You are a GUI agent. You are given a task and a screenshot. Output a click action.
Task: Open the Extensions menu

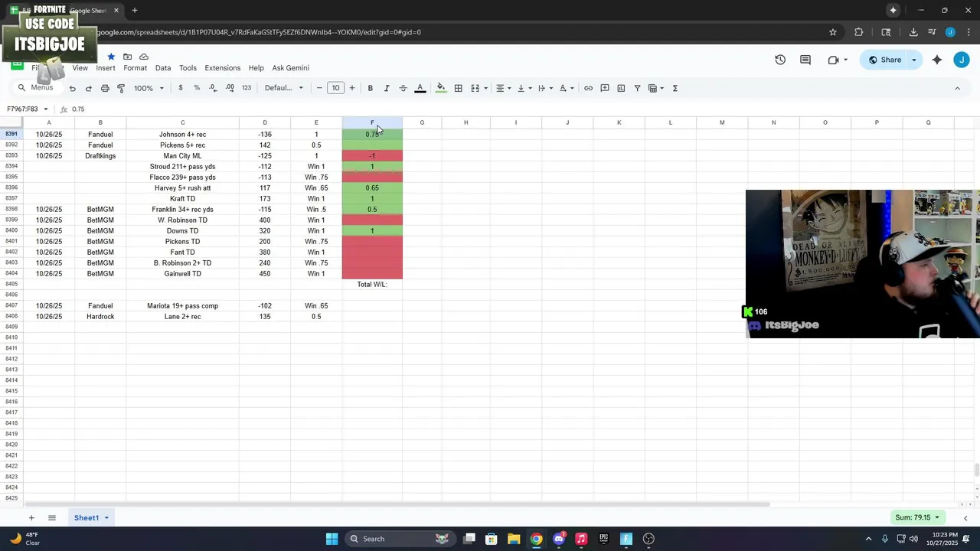(223, 68)
